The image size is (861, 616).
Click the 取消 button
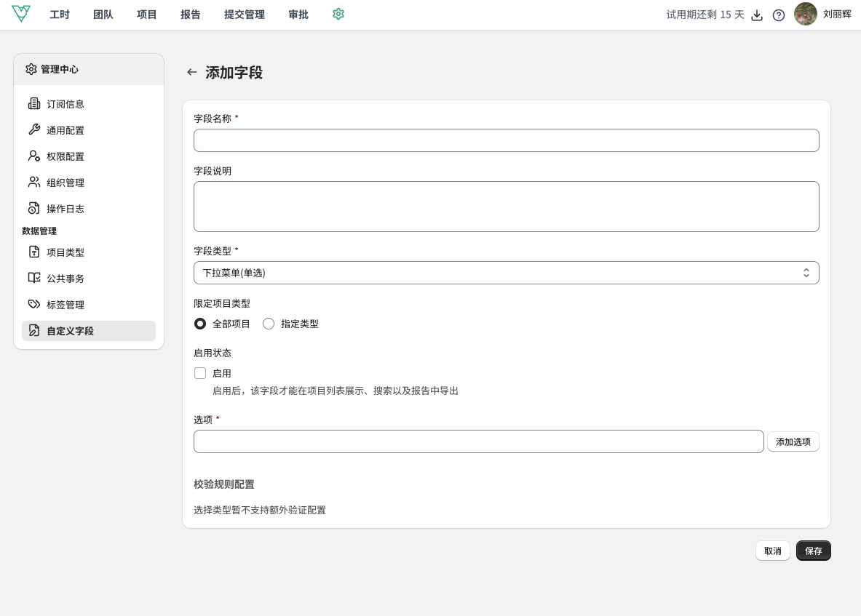[772, 551]
